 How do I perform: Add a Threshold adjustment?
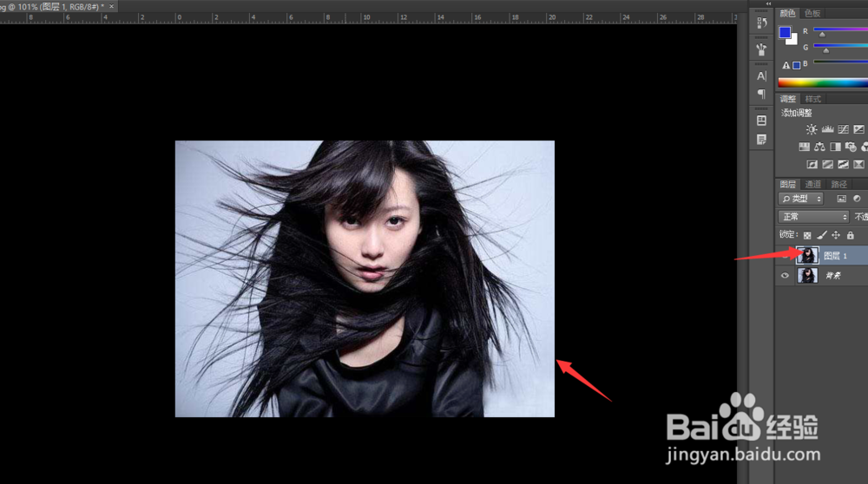tap(843, 164)
